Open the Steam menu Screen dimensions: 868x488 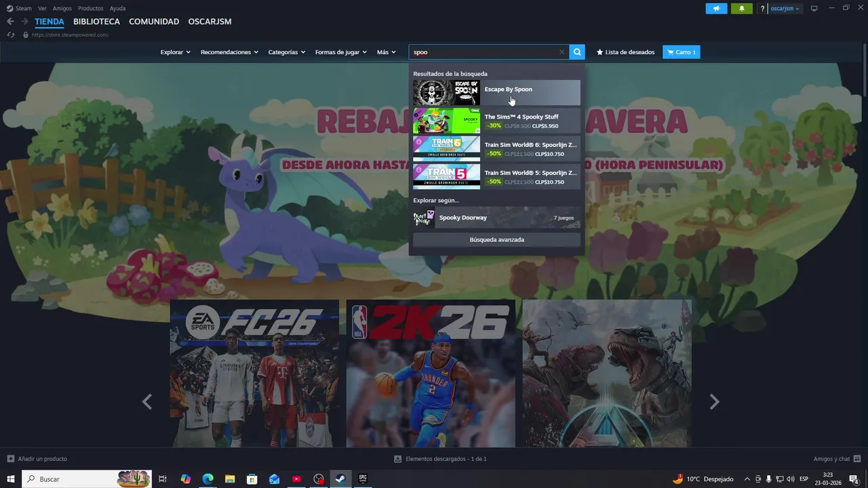tap(24, 9)
